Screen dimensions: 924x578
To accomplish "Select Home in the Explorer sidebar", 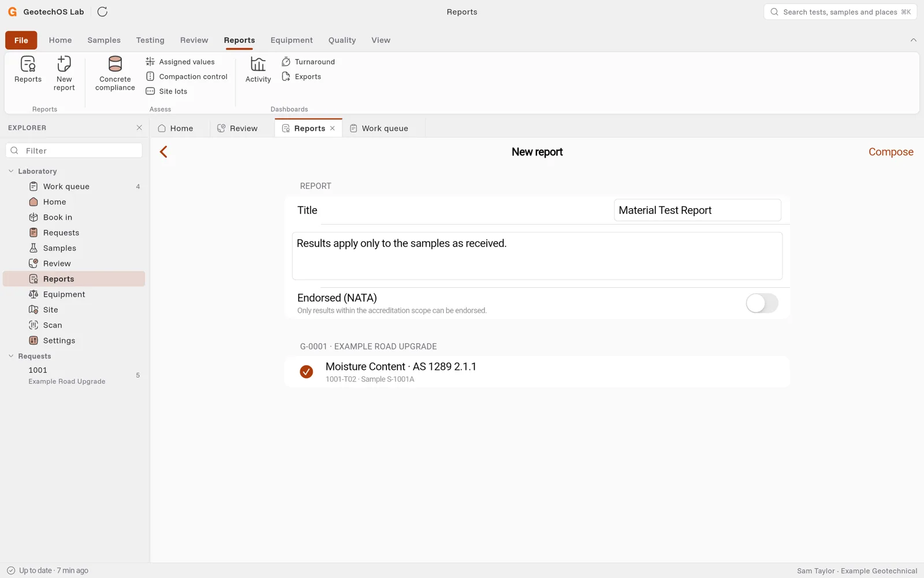I will 74,202.
